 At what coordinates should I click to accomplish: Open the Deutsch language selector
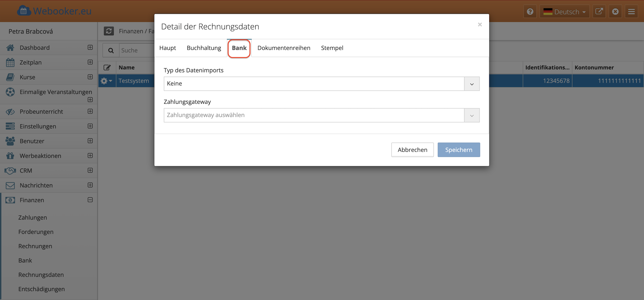point(564,12)
